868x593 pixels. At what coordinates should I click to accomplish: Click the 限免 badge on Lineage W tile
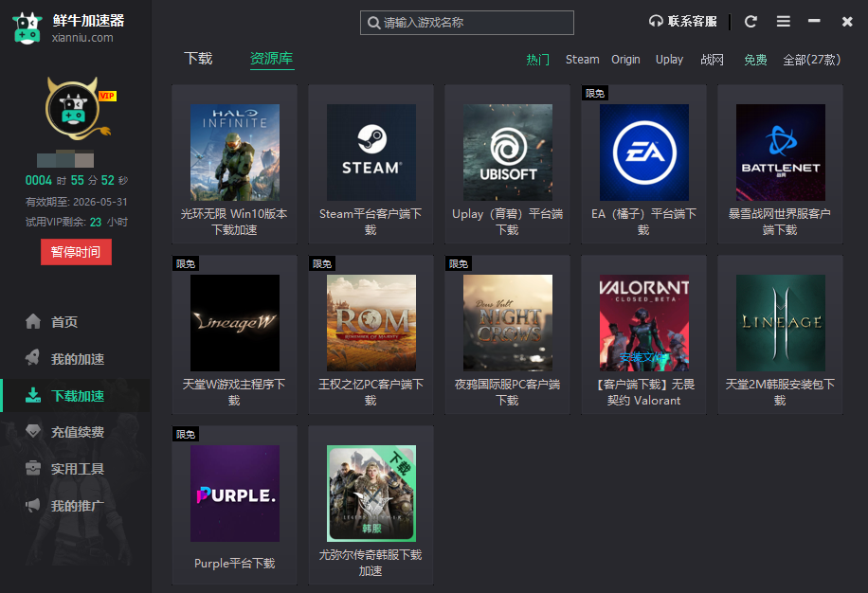pos(186,264)
